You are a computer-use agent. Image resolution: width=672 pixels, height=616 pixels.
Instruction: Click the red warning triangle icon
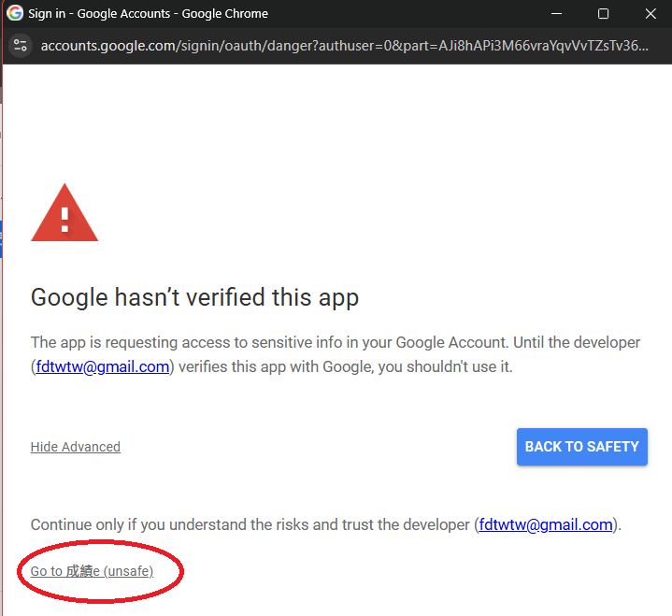[x=64, y=214]
